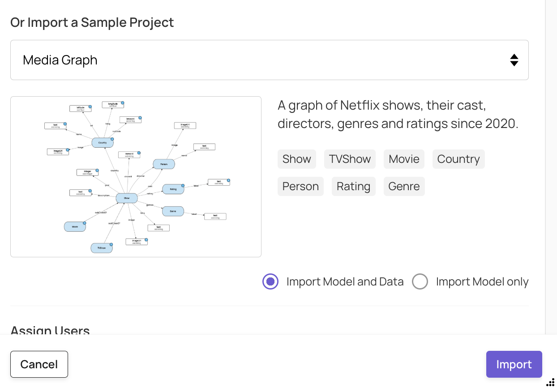Click the Show class tag
The height and width of the screenshot is (392, 557).
296,159
